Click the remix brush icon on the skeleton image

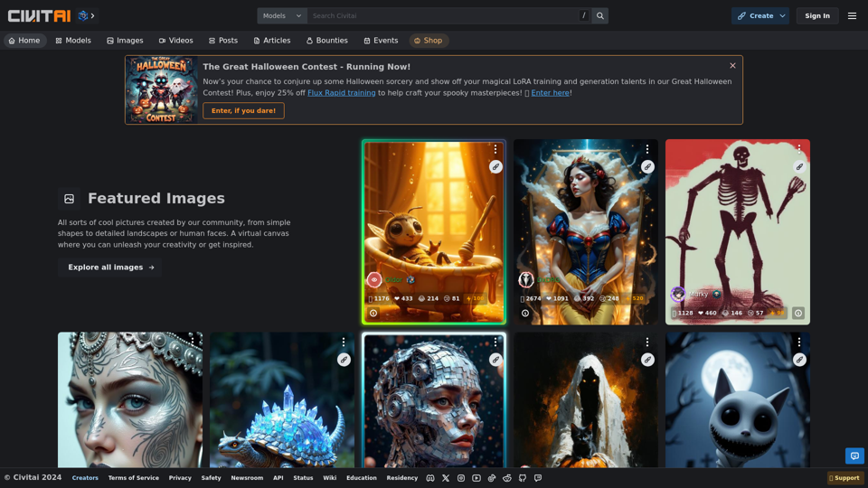click(x=799, y=166)
